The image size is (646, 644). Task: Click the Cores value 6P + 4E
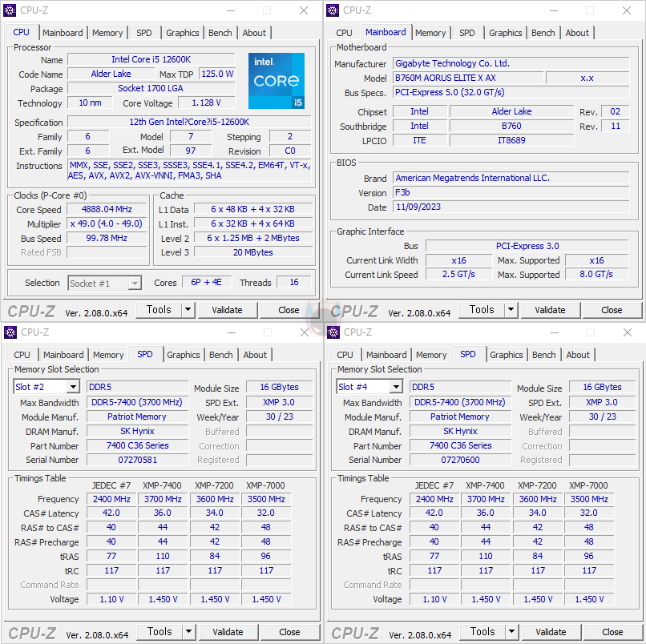207,283
